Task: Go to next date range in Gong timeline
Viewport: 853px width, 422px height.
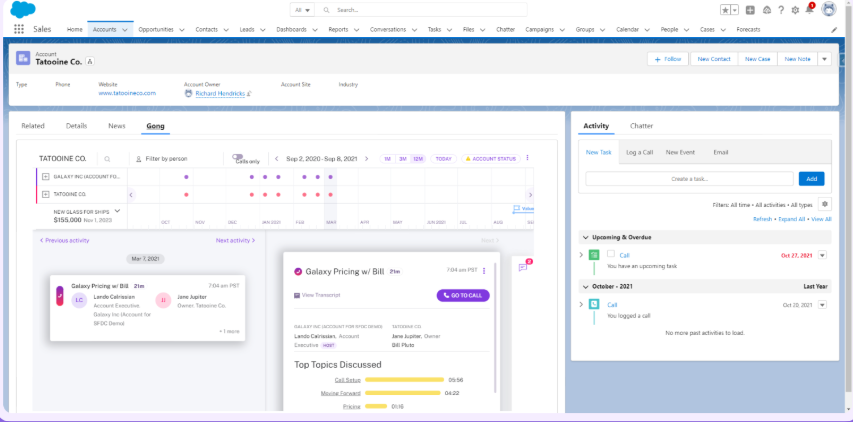Action: tap(366, 159)
